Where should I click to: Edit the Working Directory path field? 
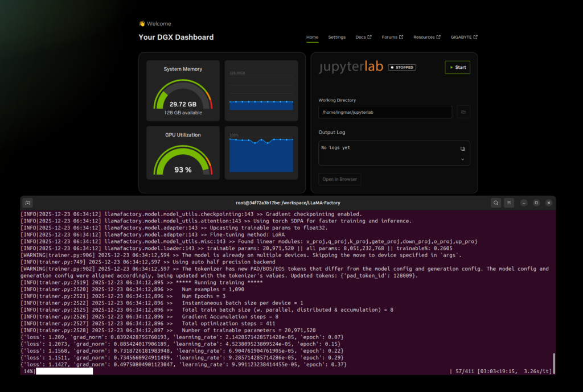click(385, 112)
